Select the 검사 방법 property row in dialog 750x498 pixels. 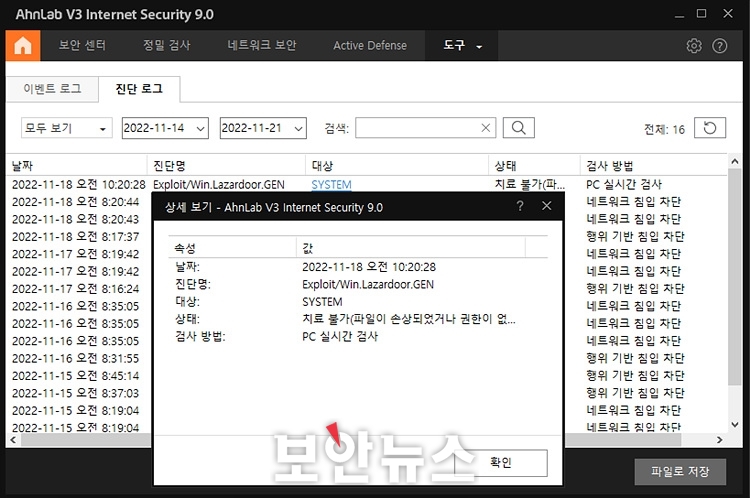coord(358,336)
